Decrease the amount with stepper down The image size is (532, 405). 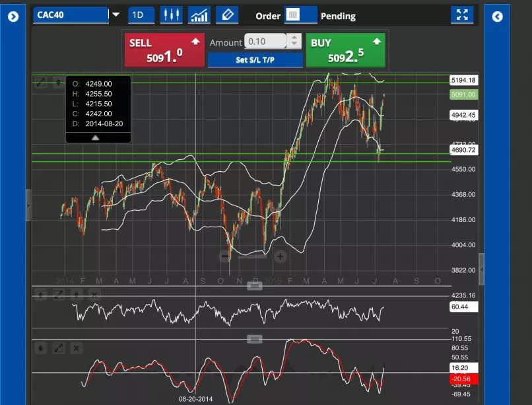[294, 45]
